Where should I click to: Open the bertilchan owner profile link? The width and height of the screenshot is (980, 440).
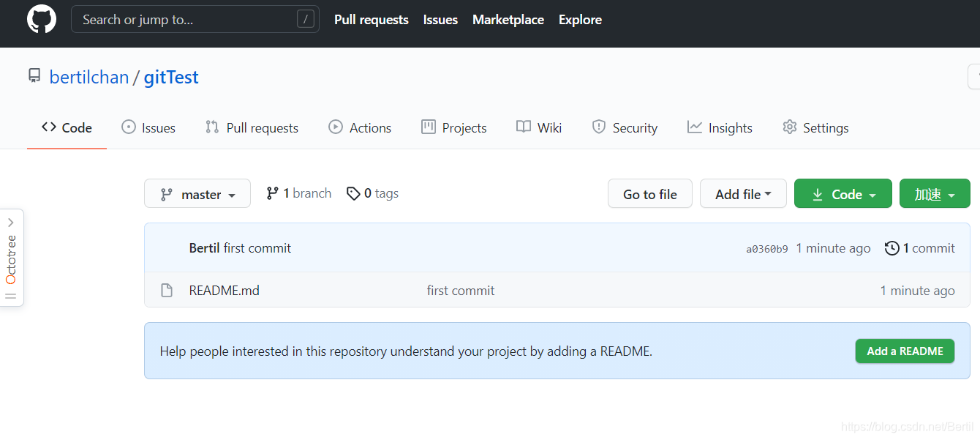(x=89, y=77)
